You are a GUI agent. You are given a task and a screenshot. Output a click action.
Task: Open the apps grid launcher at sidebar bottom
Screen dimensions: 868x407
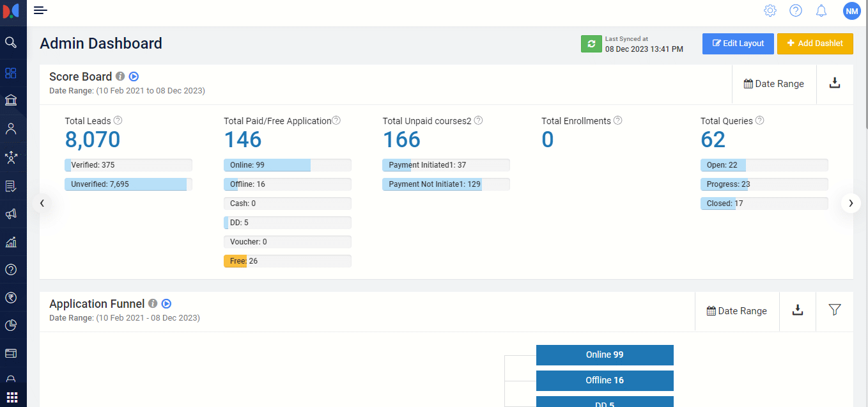pyautogui.click(x=12, y=396)
